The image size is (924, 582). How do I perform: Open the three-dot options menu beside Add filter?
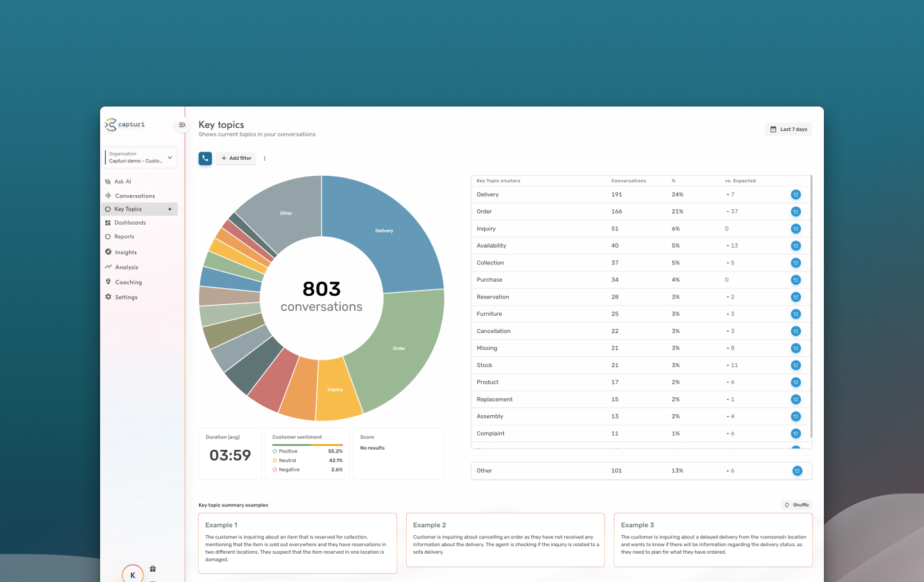point(264,158)
